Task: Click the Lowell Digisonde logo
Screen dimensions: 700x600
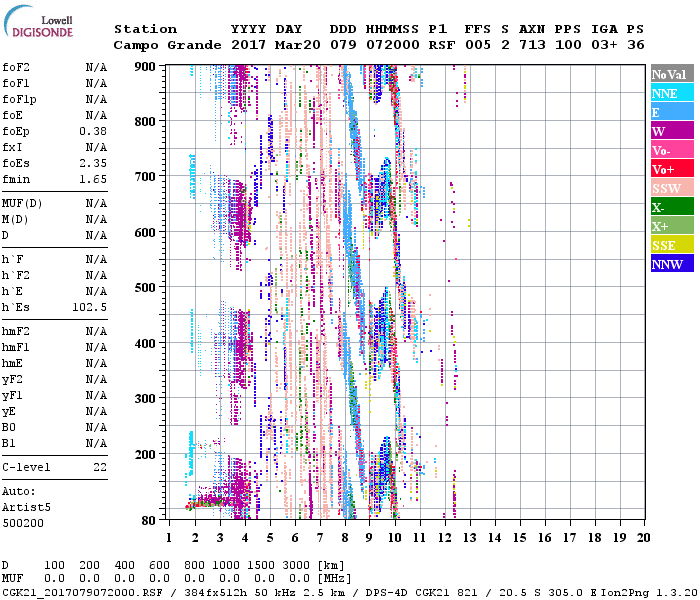Action: (x=38, y=22)
